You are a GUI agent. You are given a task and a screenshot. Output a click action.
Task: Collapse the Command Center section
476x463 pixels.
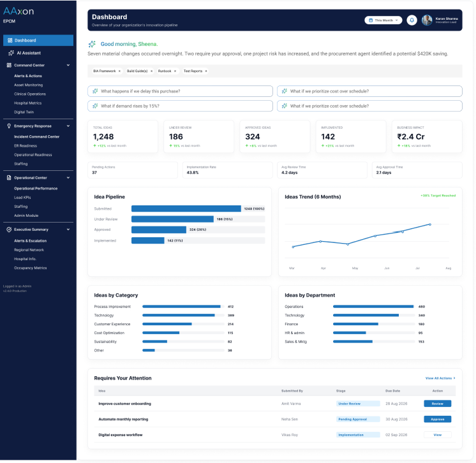pyautogui.click(x=68, y=65)
